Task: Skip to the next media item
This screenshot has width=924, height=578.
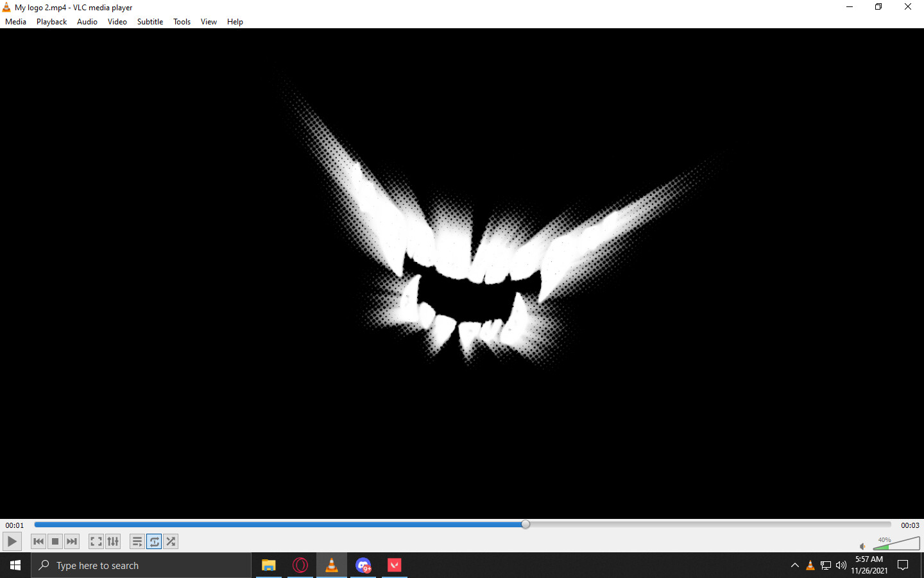Action: (x=71, y=541)
